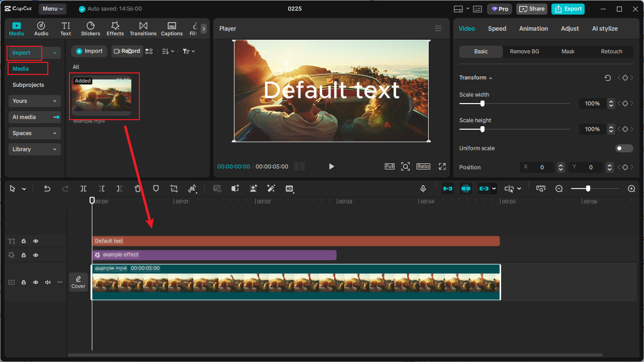The image size is (644, 362).
Task: Click the Mirror icon in the toolbar
Action: 193,189
